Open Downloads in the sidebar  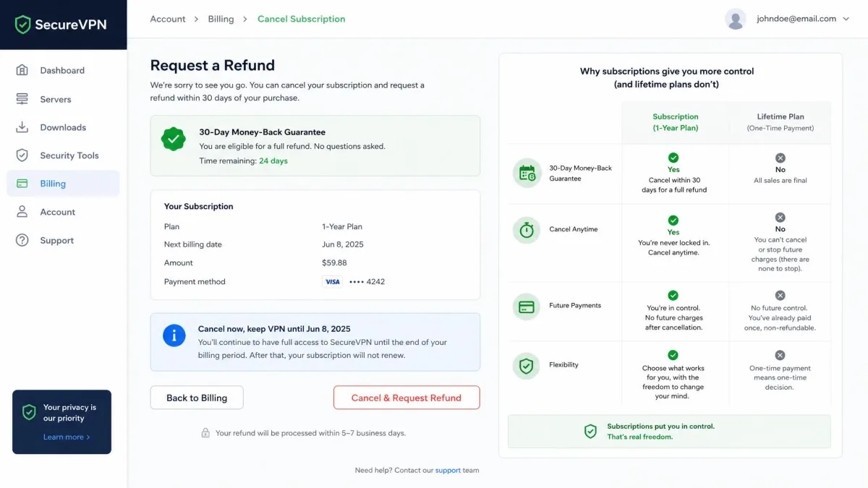pos(63,127)
